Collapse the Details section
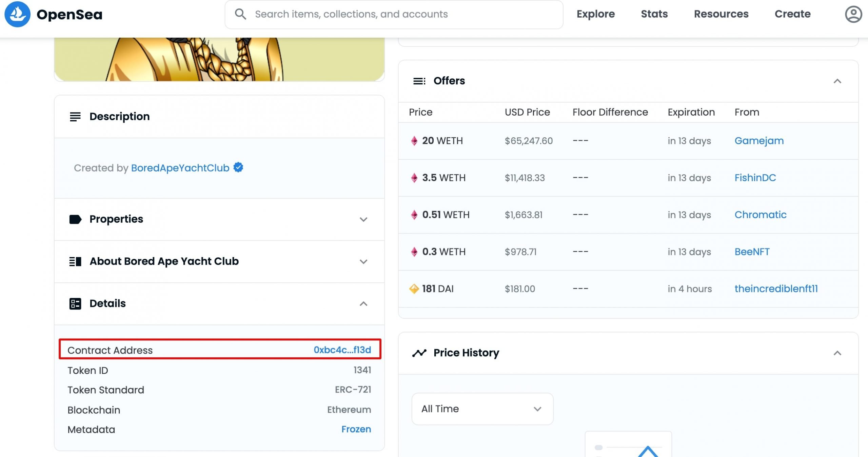The width and height of the screenshot is (868, 457). click(x=364, y=304)
